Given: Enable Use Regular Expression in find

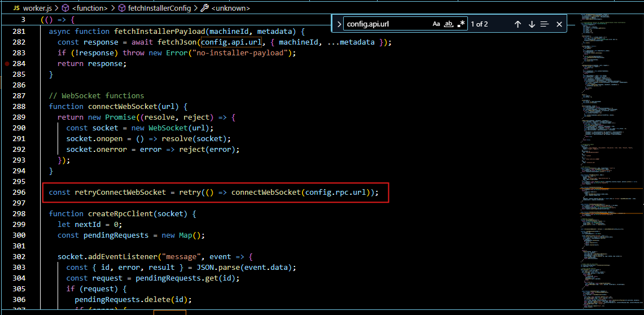Looking at the screenshot, I should (x=461, y=24).
